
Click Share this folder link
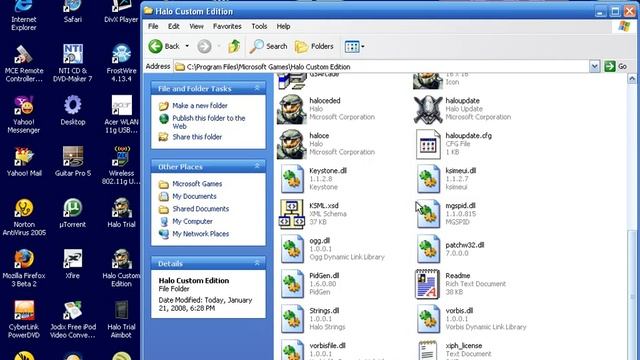click(197, 137)
